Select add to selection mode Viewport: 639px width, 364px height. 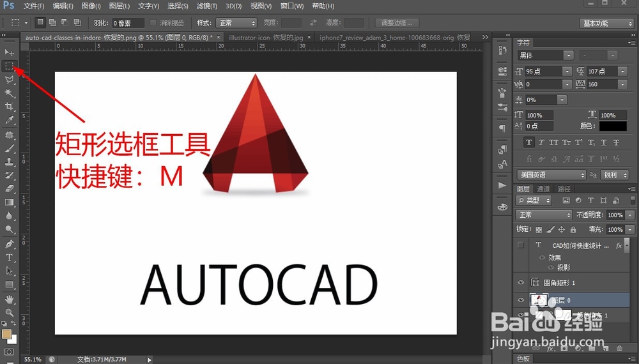click(52, 23)
